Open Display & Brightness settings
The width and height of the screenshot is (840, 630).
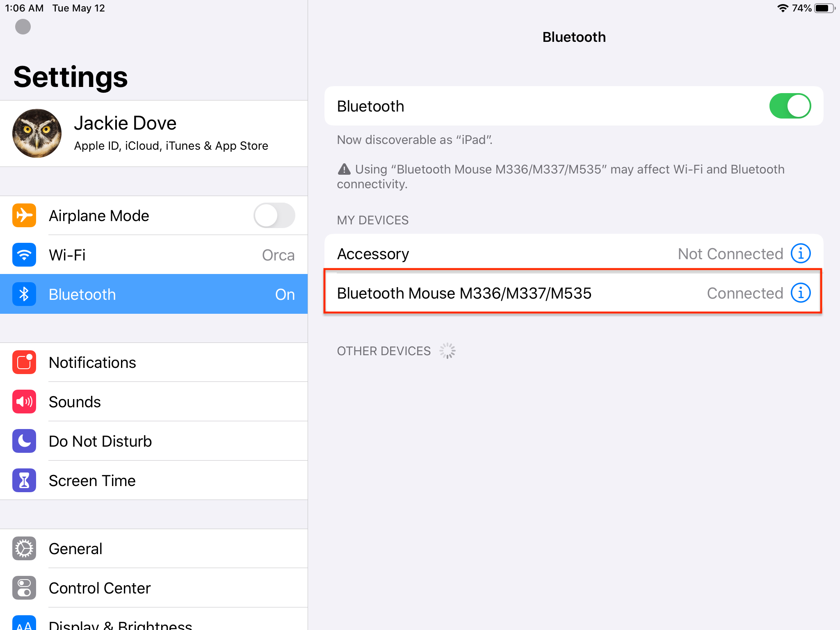[x=154, y=619]
